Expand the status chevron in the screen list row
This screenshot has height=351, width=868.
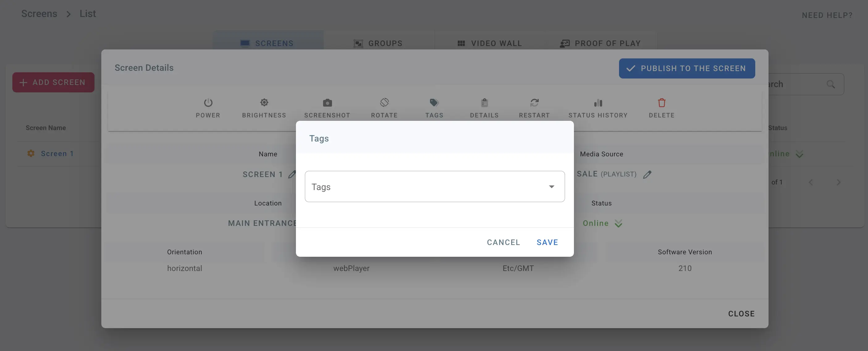[799, 154]
